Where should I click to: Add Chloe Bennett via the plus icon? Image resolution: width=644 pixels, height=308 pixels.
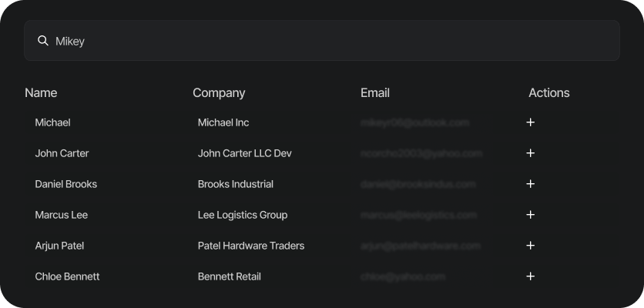tap(530, 276)
